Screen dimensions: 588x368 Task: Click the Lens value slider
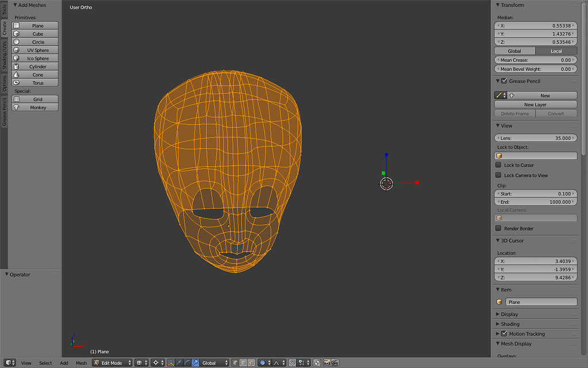536,138
